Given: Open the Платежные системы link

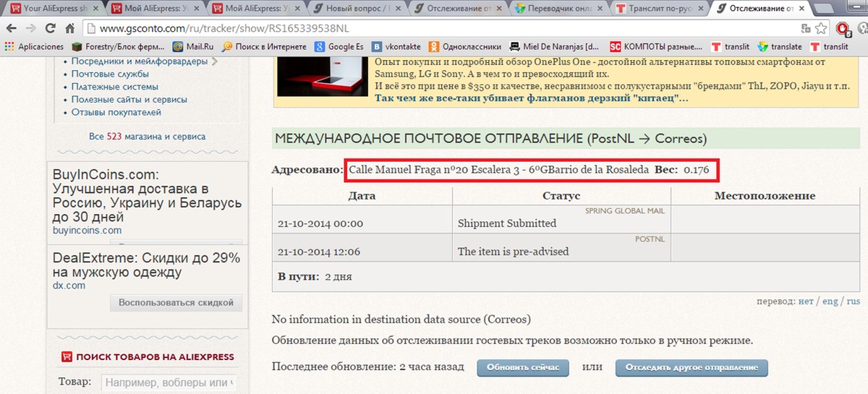Looking at the screenshot, I should [116, 87].
